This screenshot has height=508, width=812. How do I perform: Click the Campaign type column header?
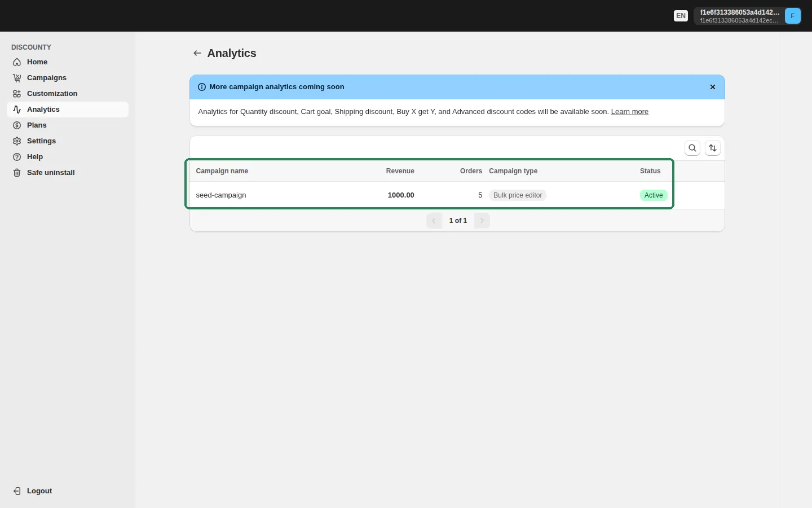pos(513,171)
